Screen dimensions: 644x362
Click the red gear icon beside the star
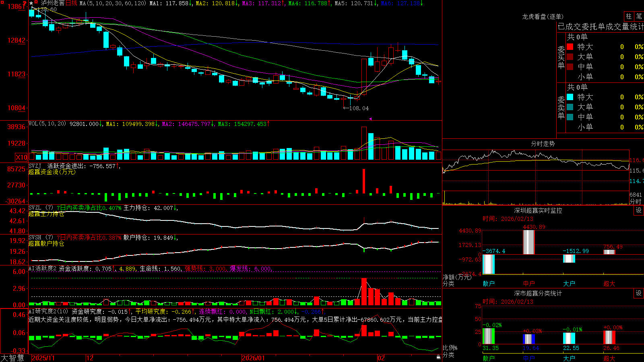(36, 2)
